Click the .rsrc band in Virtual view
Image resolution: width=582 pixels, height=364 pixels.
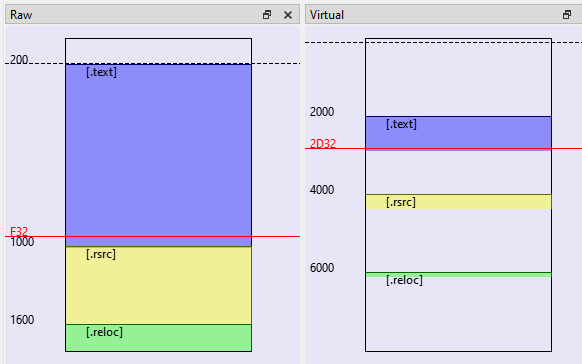tap(458, 201)
